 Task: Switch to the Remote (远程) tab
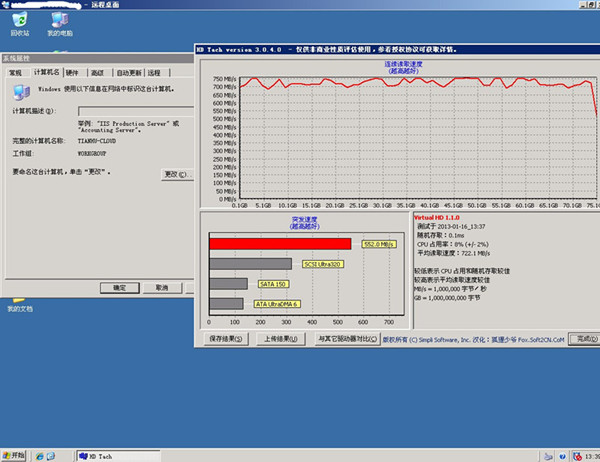pyautogui.click(x=154, y=73)
